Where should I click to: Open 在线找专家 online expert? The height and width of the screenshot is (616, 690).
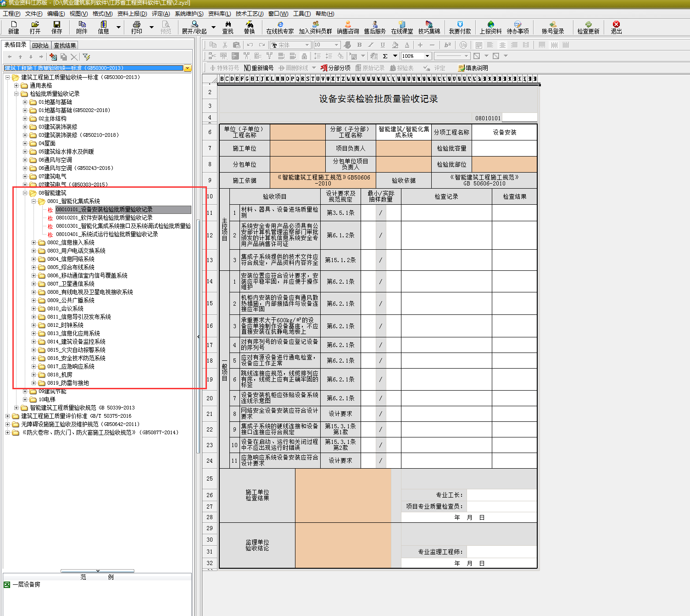tap(280, 27)
